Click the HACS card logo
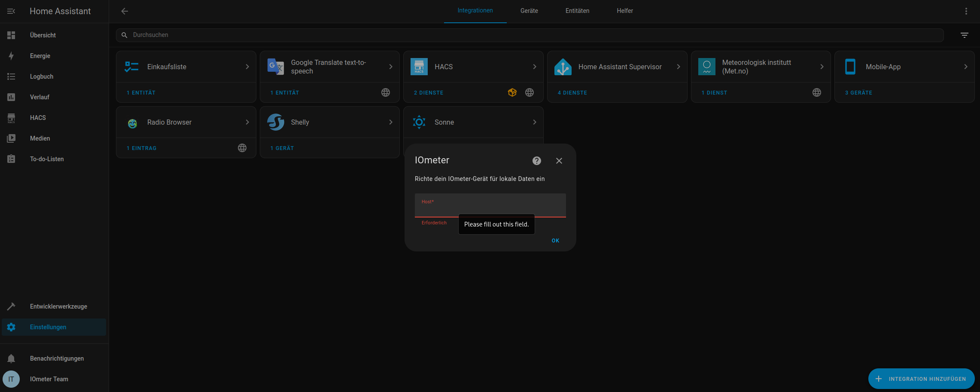This screenshot has height=392, width=980. pyautogui.click(x=419, y=67)
